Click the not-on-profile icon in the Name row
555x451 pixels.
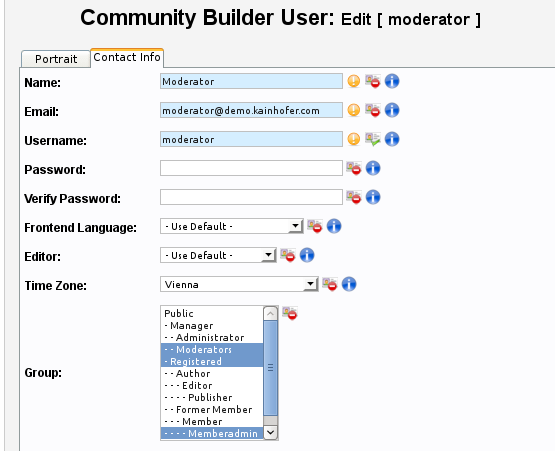tap(373, 81)
